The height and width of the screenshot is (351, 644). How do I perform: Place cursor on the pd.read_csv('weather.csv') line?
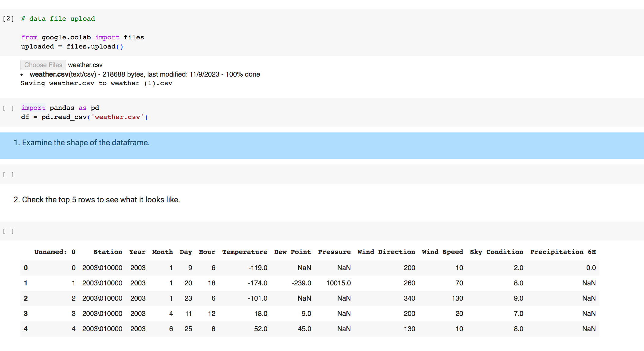(x=84, y=117)
